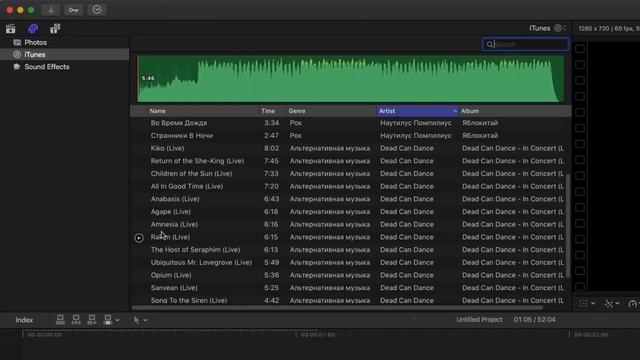Image resolution: width=640 pixels, height=360 pixels.
Task: Toggle the Artist column sort direction arrow
Action: pos(454,111)
